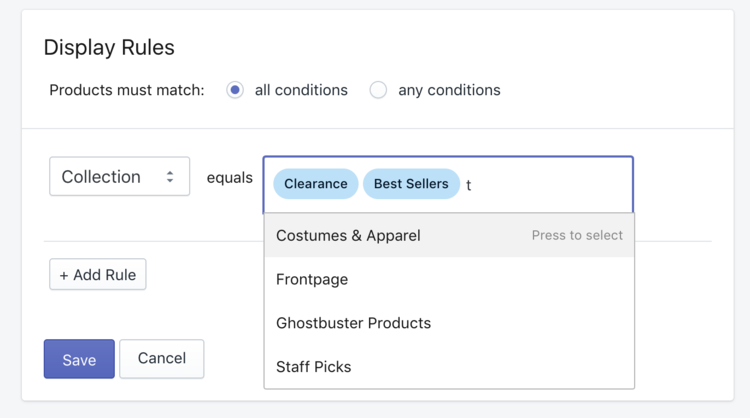
Task: Click the Display Rules heading
Action: [109, 48]
